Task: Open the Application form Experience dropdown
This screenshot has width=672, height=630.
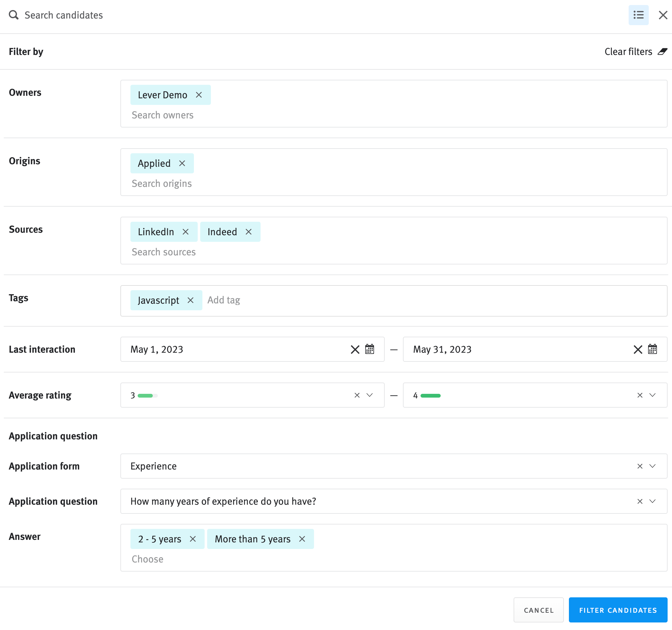Action: point(652,466)
